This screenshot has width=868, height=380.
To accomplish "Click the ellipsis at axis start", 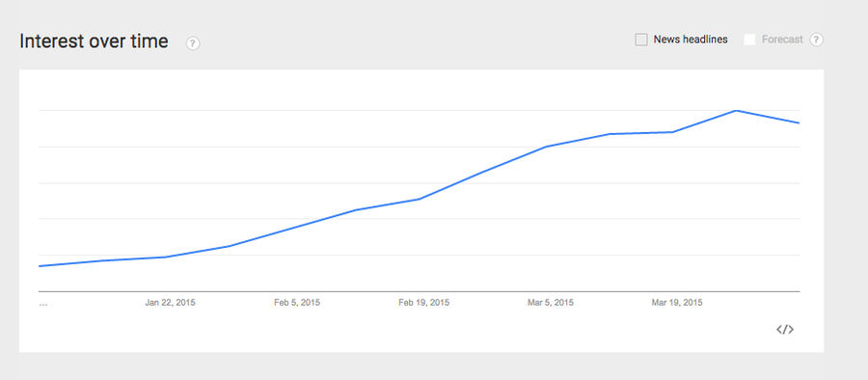I will coord(43,304).
